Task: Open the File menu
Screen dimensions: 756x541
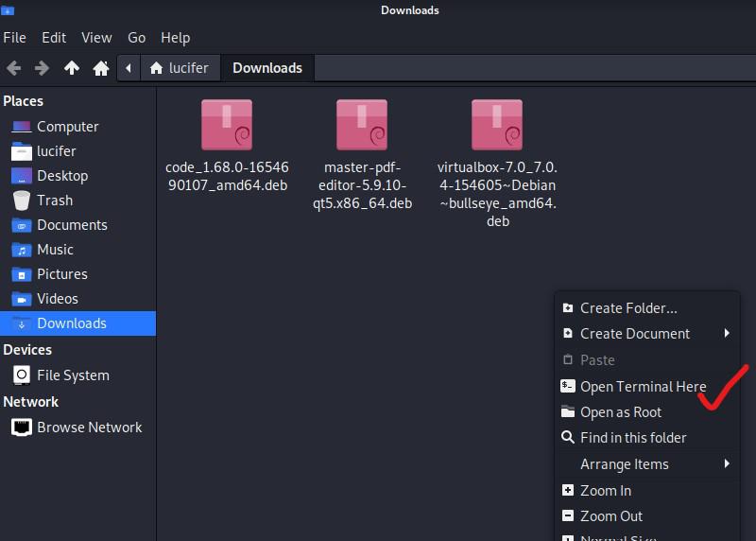Action: pyautogui.click(x=14, y=38)
